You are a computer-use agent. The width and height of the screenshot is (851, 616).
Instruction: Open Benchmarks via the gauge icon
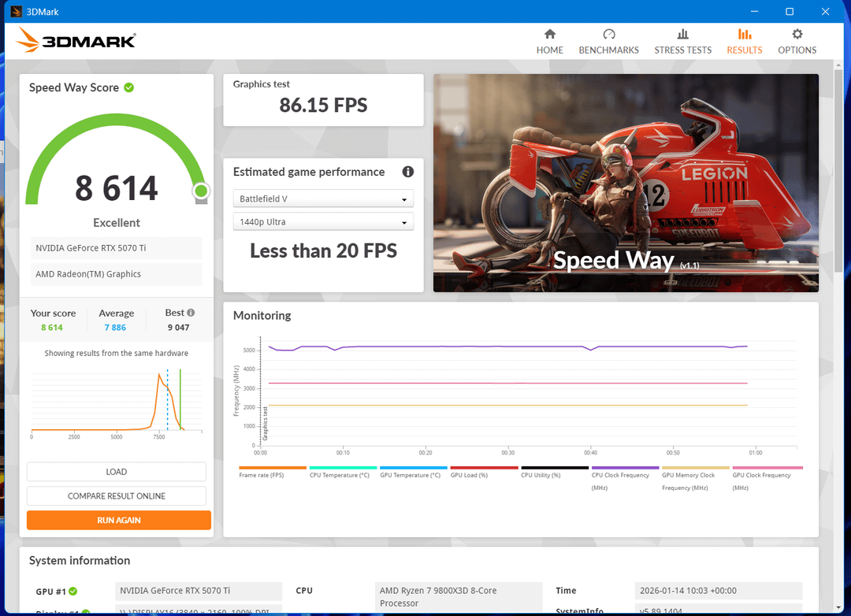pos(608,35)
